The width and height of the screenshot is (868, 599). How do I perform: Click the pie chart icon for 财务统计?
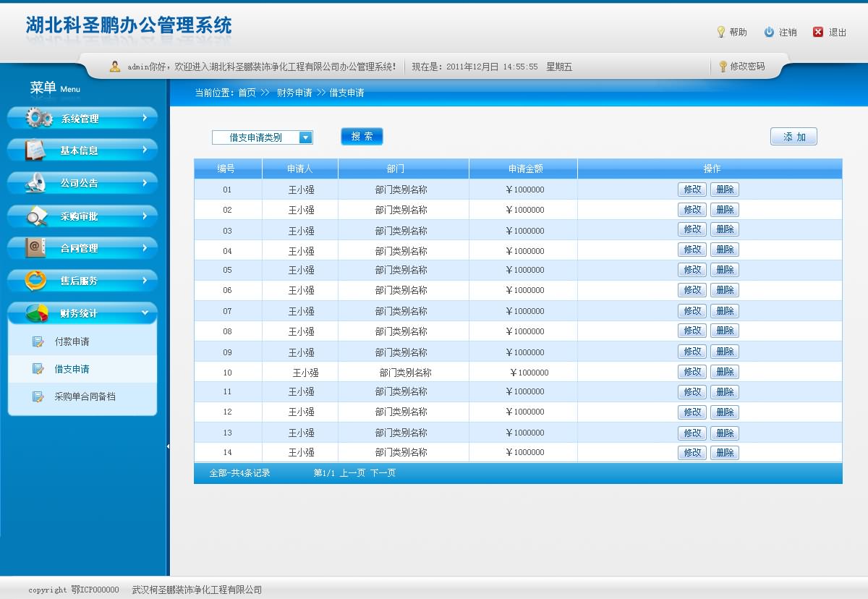pos(38,313)
